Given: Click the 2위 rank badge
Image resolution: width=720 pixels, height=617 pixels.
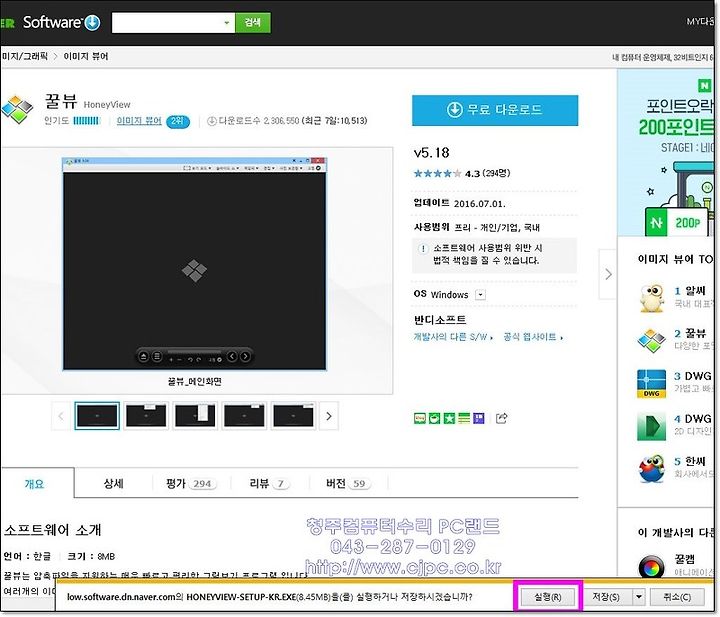Looking at the screenshot, I should click(178, 121).
